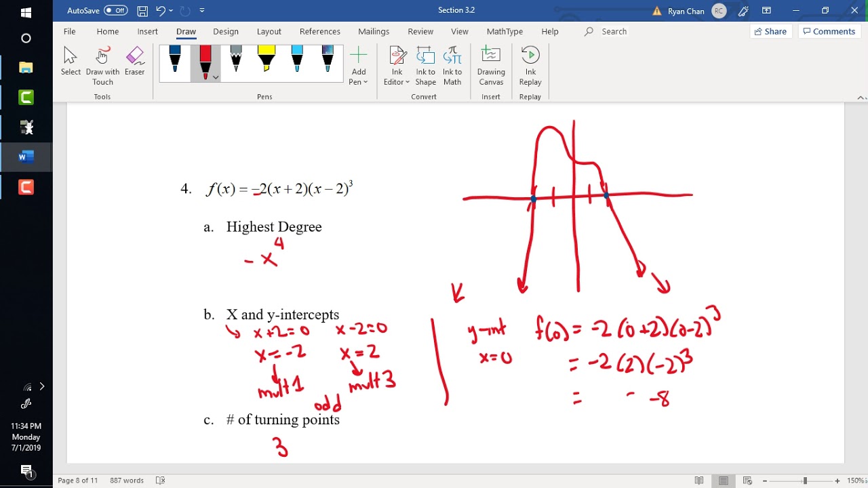Switch to the Home tab
The width and height of the screenshot is (868, 488).
pos(108,31)
